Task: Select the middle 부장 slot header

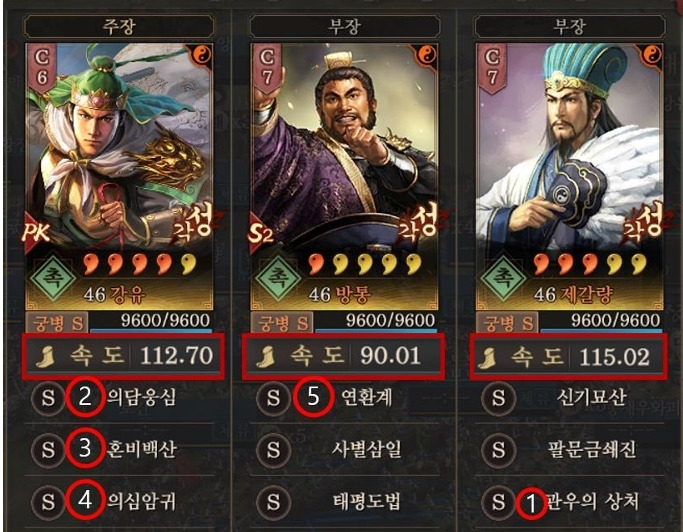Action: click(345, 27)
